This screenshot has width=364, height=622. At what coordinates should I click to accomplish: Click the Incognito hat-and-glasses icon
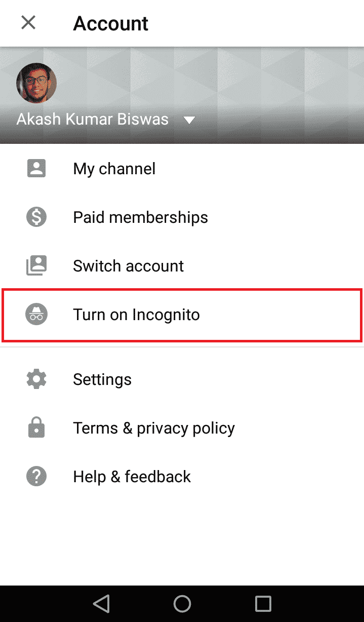pos(36,315)
